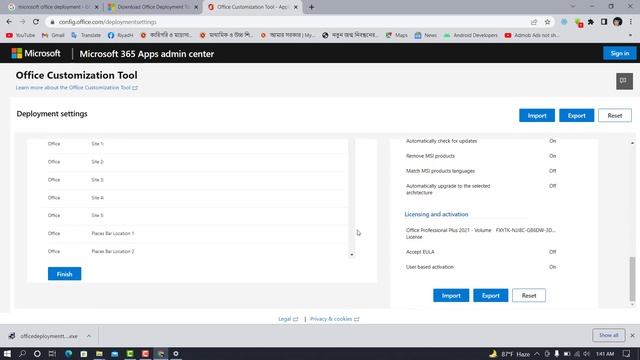Open Licensing and activation section link
Image resolution: width=640 pixels, height=360 pixels.
(436, 214)
